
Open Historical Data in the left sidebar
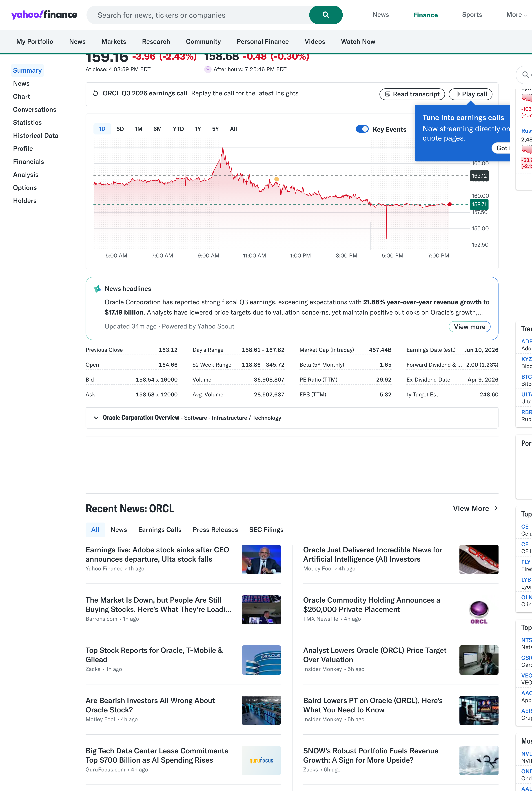point(36,135)
